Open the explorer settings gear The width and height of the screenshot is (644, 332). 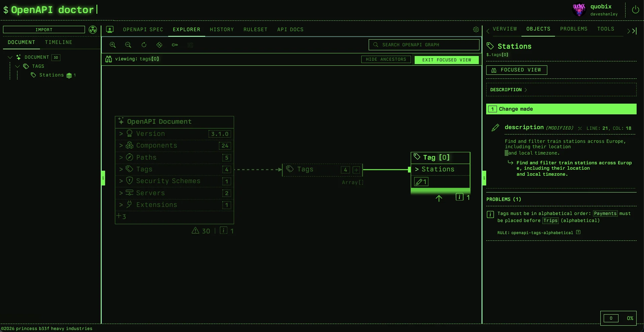point(476,30)
